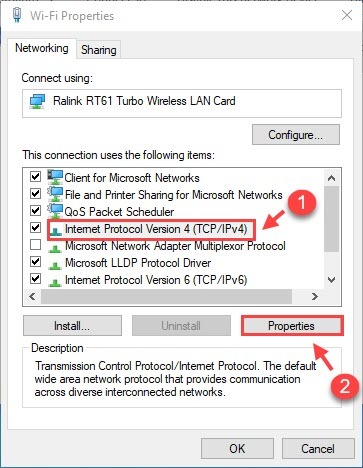Disable Internet Protocol Version 6 checkbox
The width and height of the screenshot is (363, 468).
pyautogui.click(x=35, y=278)
